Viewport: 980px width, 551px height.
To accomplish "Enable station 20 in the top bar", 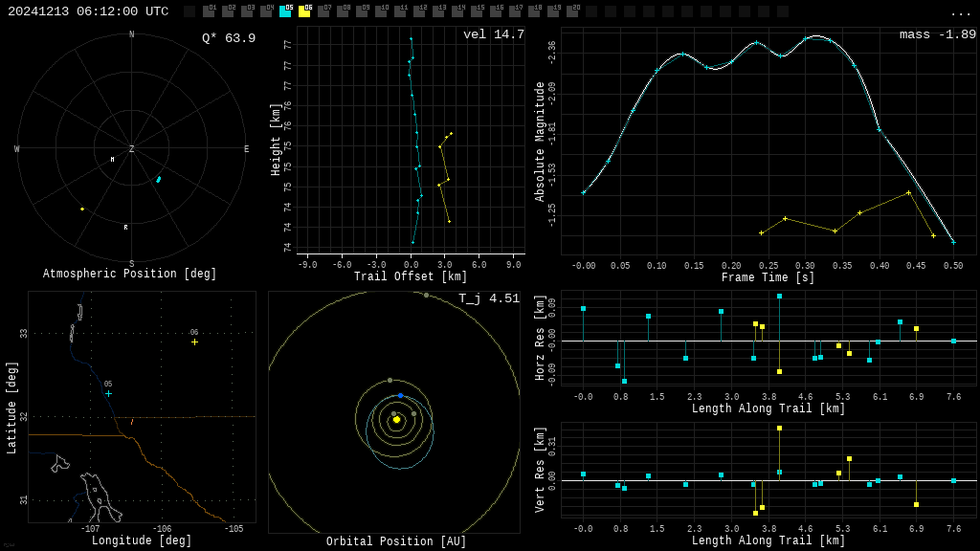I will (572, 11).
